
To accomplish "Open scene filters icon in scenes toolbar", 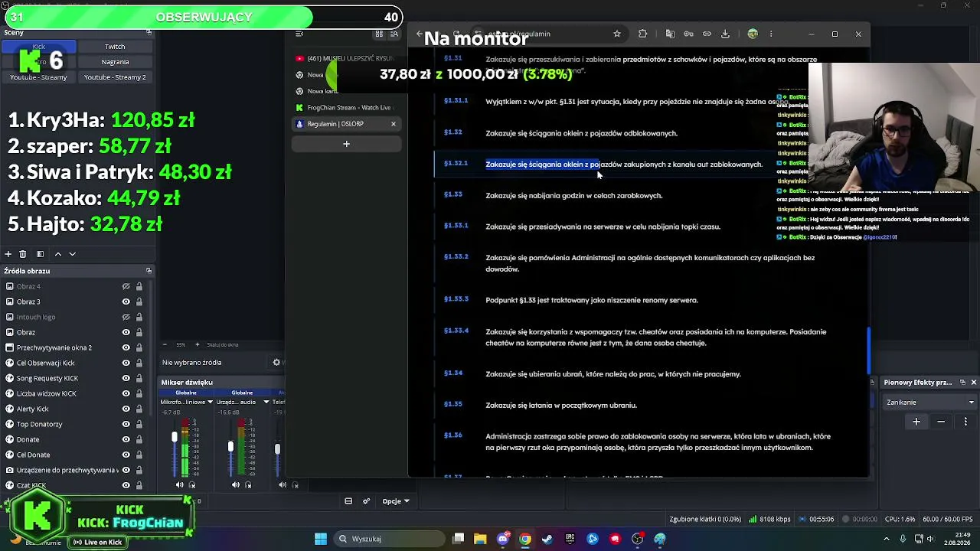I will pyautogui.click(x=40, y=254).
